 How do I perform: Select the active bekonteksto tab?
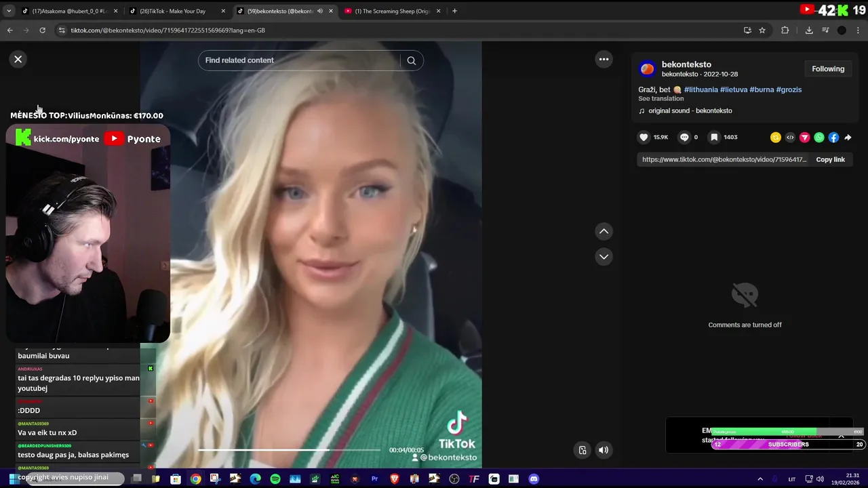click(x=279, y=11)
